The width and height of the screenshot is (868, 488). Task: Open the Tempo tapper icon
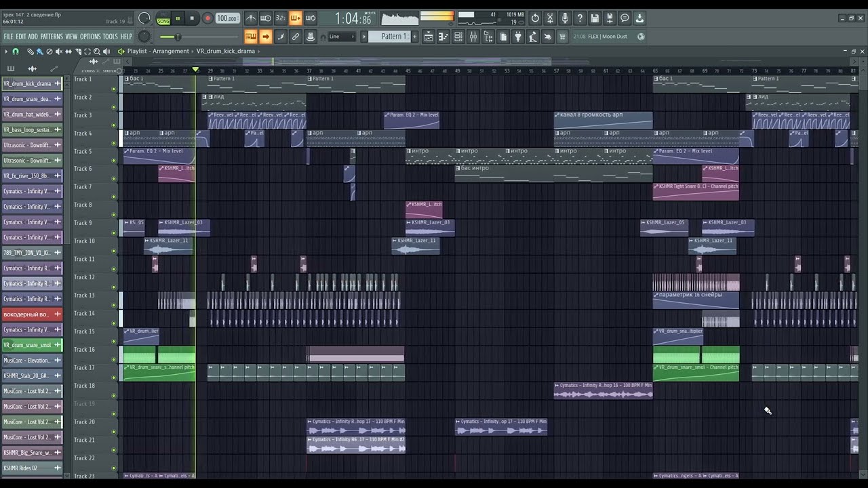point(533,37)
